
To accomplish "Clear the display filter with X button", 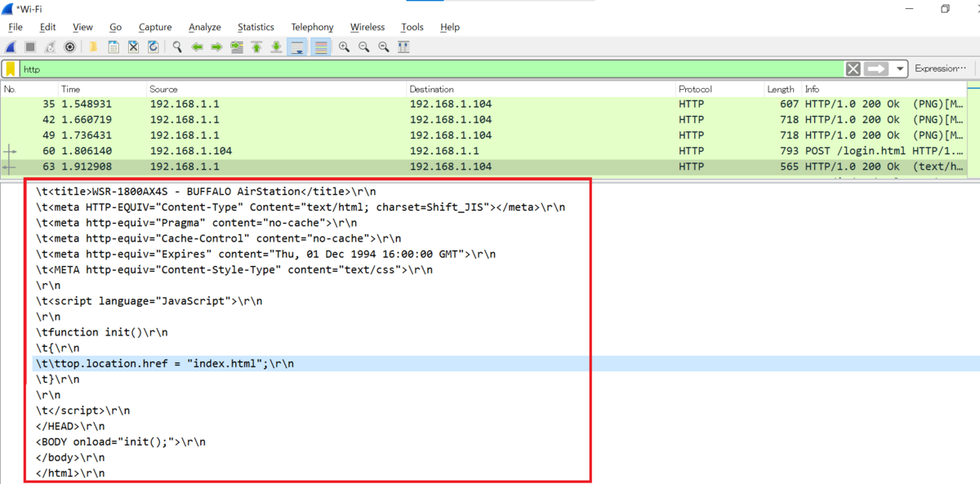I will [853, 69].
